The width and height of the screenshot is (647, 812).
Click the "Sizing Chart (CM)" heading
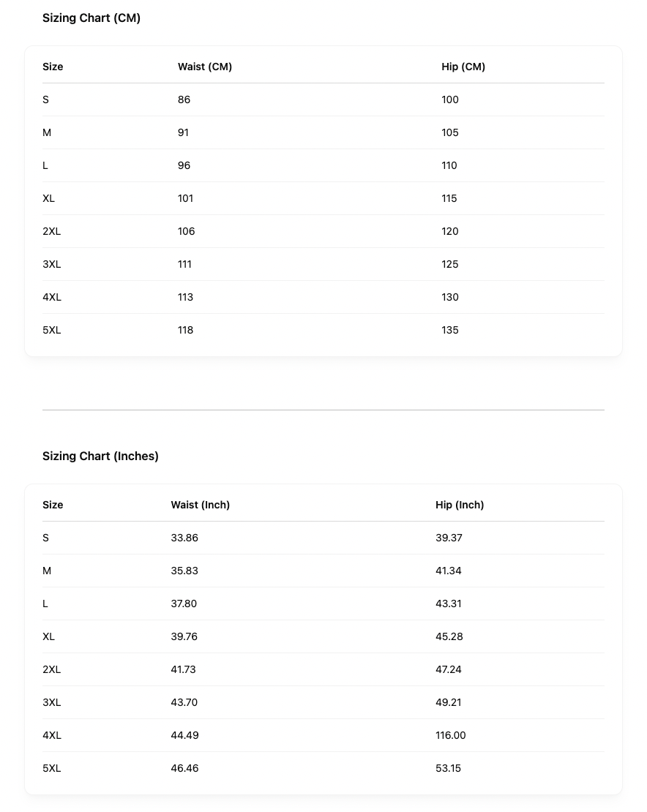tap(91, 18)
